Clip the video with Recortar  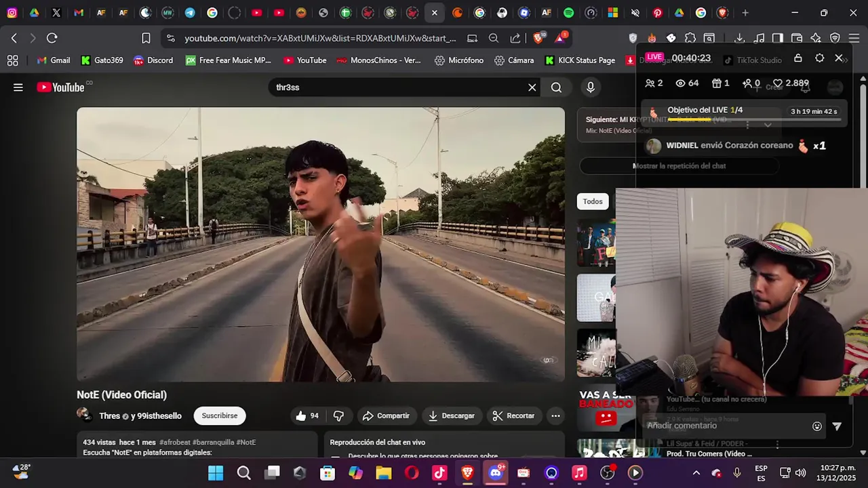tap(513, 415)
